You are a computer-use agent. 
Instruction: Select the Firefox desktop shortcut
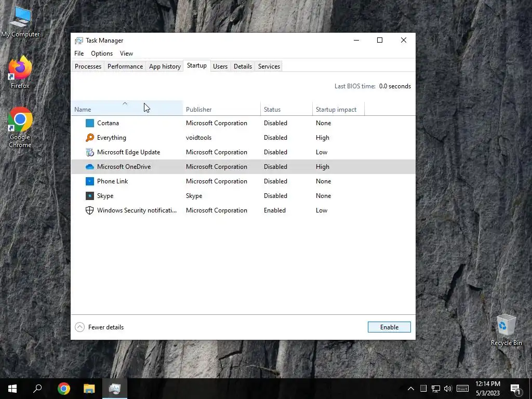[x=20, y=72]
